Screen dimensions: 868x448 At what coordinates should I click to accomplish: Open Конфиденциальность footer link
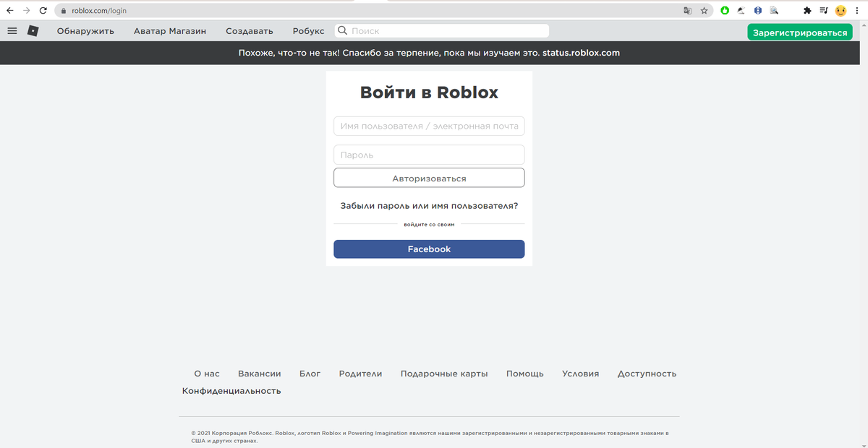pos(231,391)
